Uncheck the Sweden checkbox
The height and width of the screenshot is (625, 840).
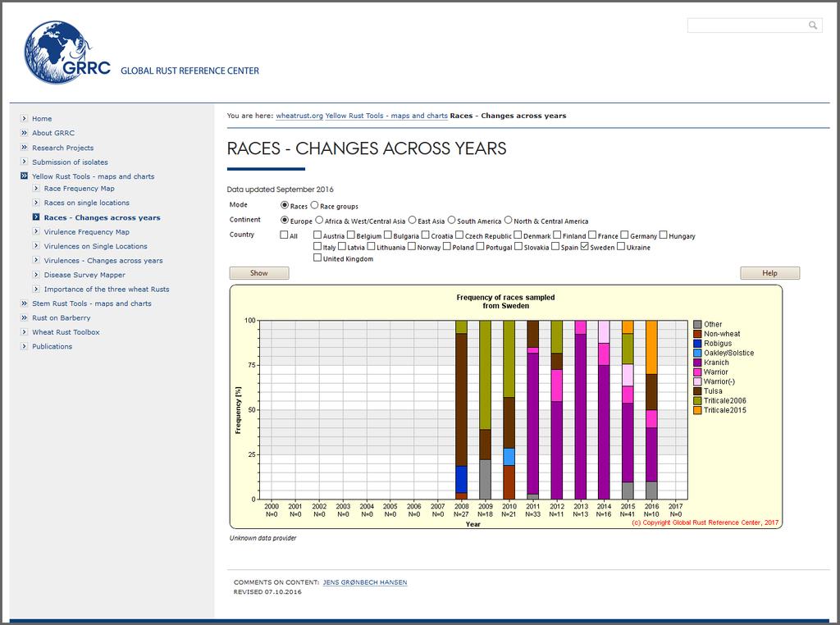pos(584,246)
